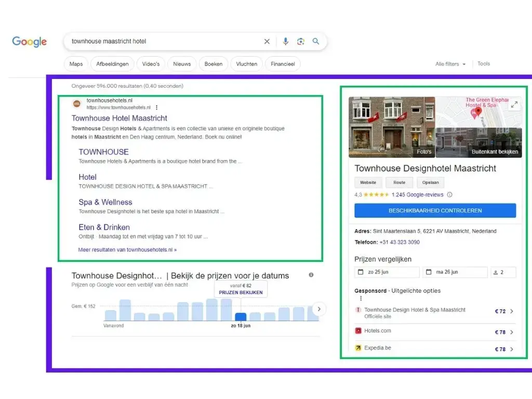
Task: Click the Hotels.com offer name
Action: (x=378, y=330)
